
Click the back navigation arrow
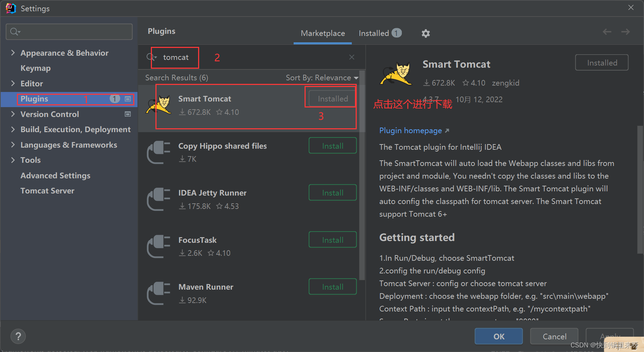click(x=607, y=32)
